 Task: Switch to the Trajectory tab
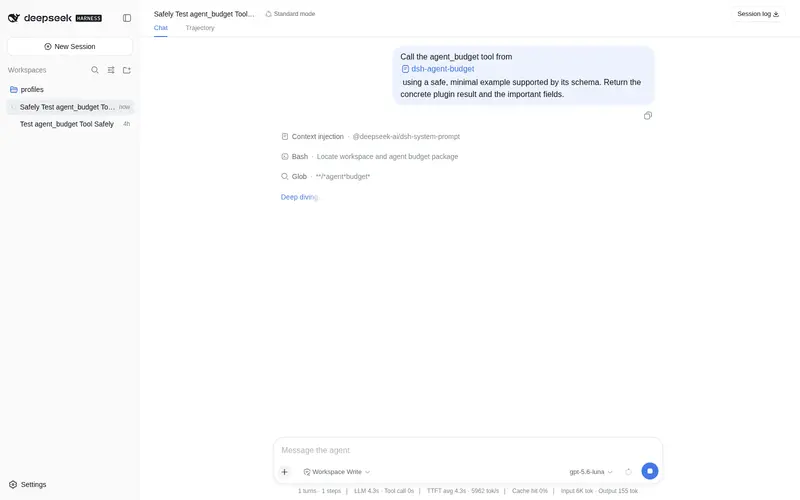coord(200,28)
